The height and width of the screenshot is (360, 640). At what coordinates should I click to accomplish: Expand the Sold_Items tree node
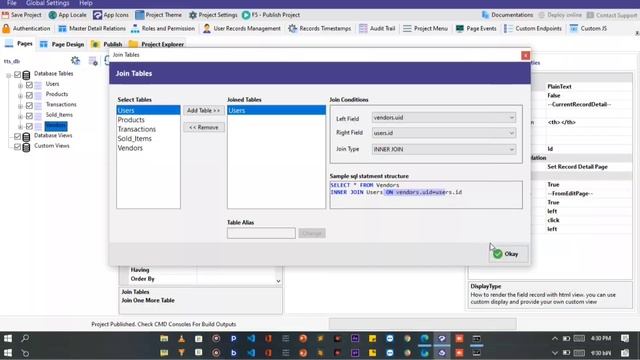tap(20, 116)
